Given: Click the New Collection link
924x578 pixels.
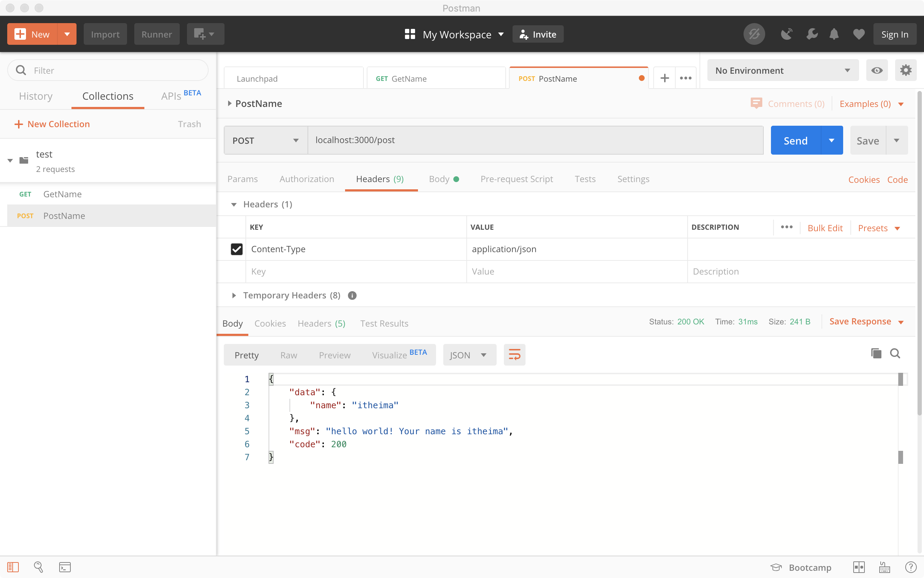Looking at the screenshot, I should click(52, 124).
